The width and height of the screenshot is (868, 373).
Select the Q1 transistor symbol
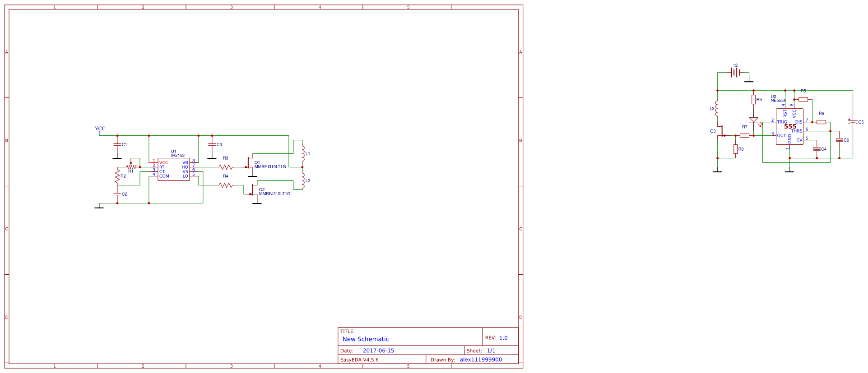[x=249, y=162]
